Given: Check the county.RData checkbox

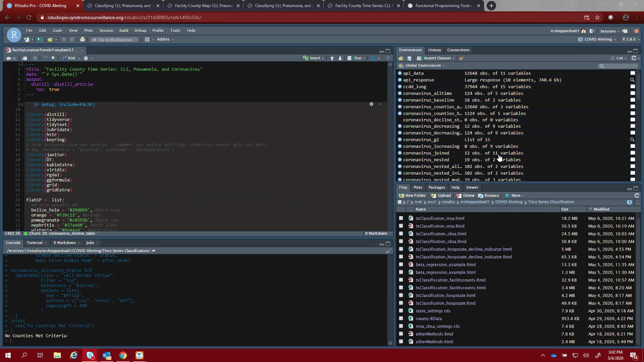Looking at the screenshot, I should tap(401, 318).
